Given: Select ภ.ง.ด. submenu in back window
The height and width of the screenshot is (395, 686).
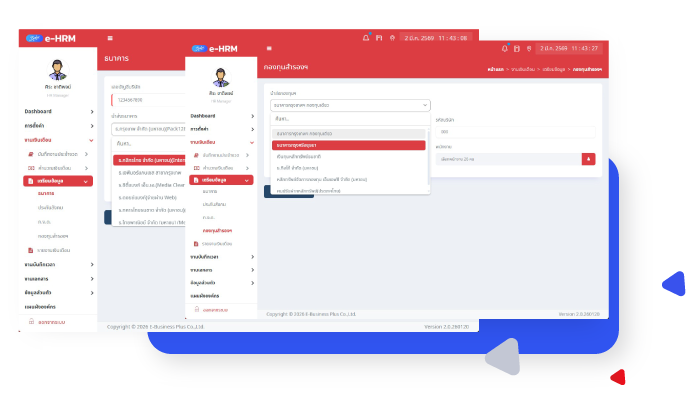Looking at the screenshot, I should [44, 222].
